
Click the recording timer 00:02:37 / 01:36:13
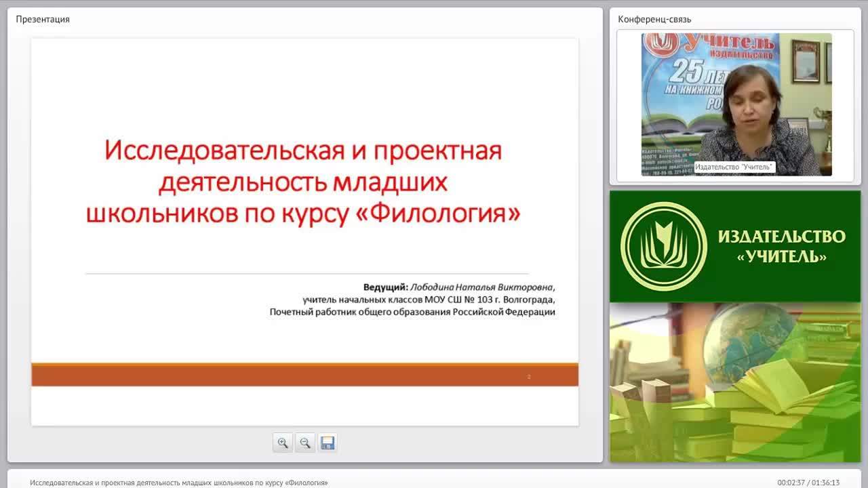point(808,483)
